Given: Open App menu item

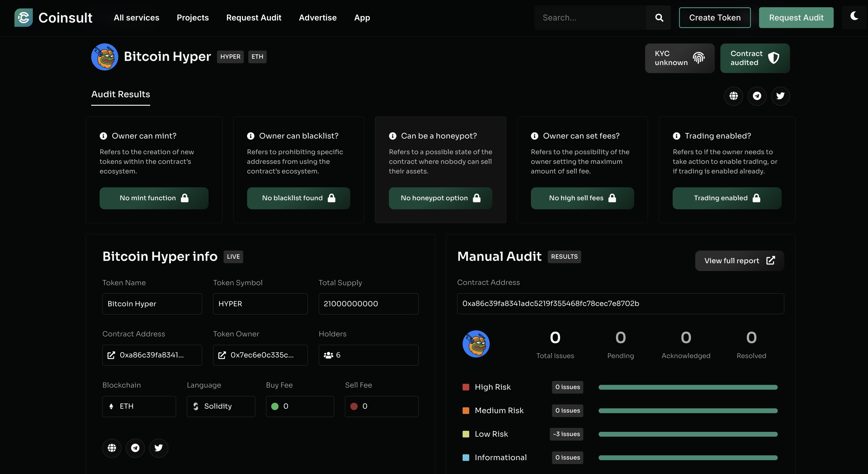Looking at the screenshot, I should tap(362, 17).
